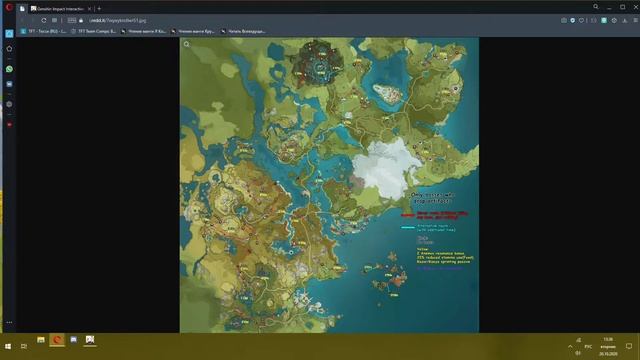The image size is (640, 360).
Task: Click the Genshin map image
Action: point(329,185)
